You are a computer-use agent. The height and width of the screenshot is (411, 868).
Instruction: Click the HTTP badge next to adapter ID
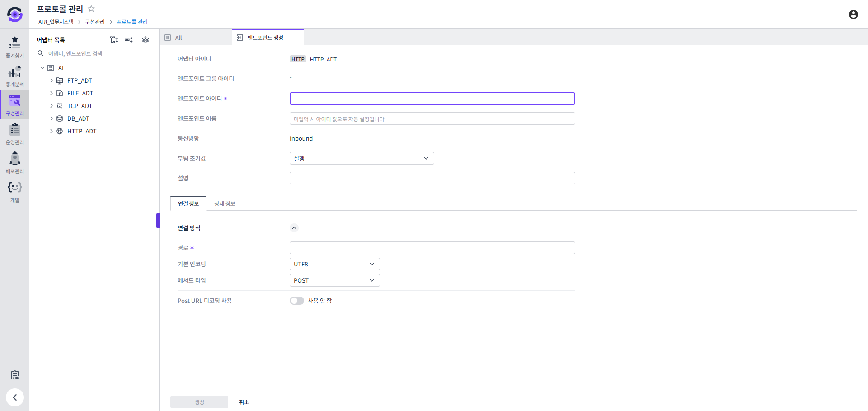(298, 59)
